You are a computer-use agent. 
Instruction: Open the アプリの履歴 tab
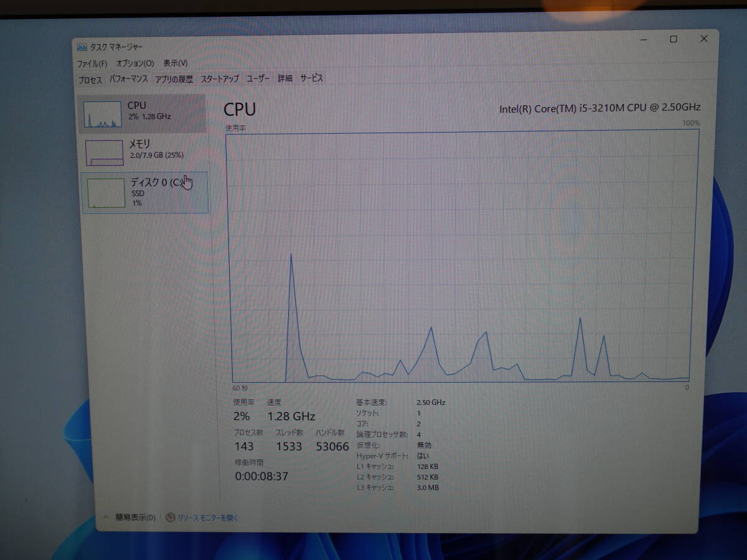[x=174, y=79]
